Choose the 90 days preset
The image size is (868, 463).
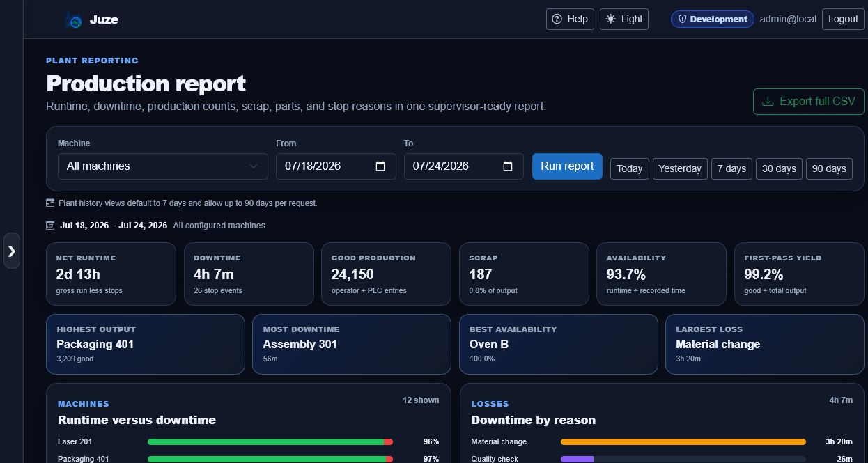pyautogui.click(x=829, y=168)
